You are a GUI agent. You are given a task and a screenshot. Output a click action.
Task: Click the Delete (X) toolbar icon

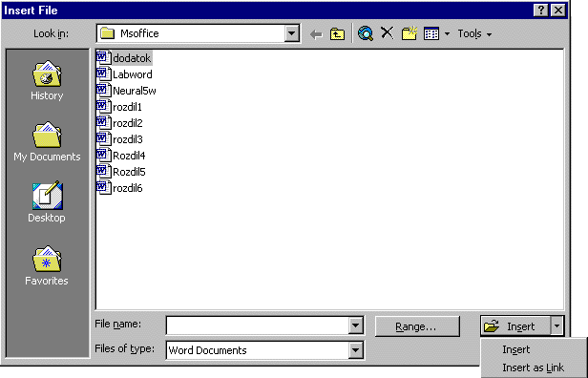point(387,33)
